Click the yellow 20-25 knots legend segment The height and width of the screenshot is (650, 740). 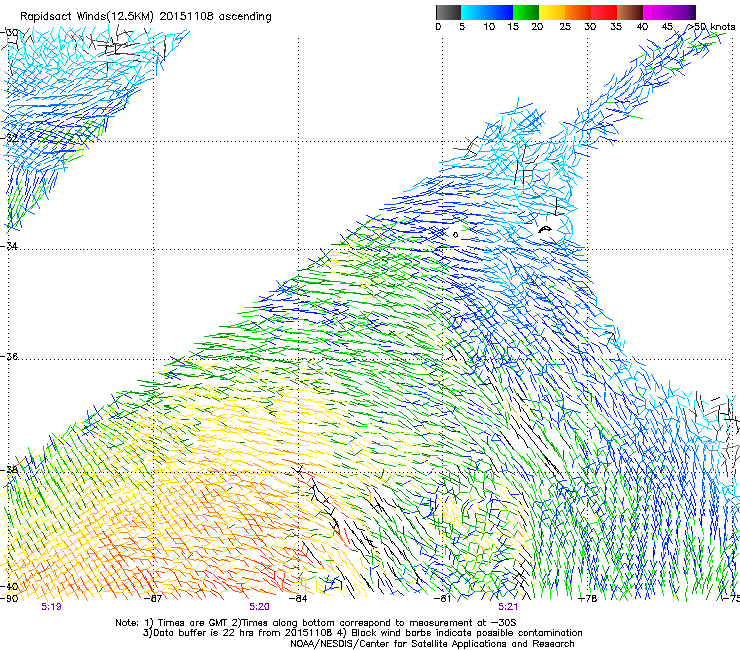tap(552, 12)
